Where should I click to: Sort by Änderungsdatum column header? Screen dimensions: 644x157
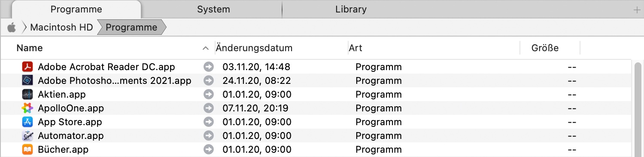click(x=254, y=48)
